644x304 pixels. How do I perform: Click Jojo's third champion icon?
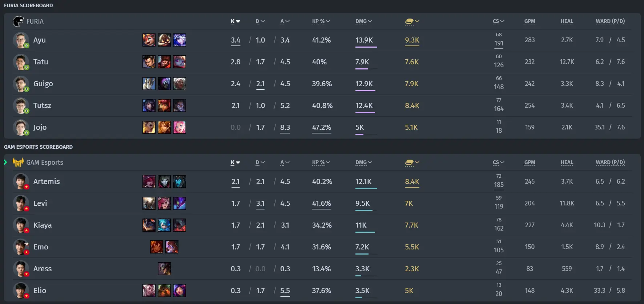[180, 127]
